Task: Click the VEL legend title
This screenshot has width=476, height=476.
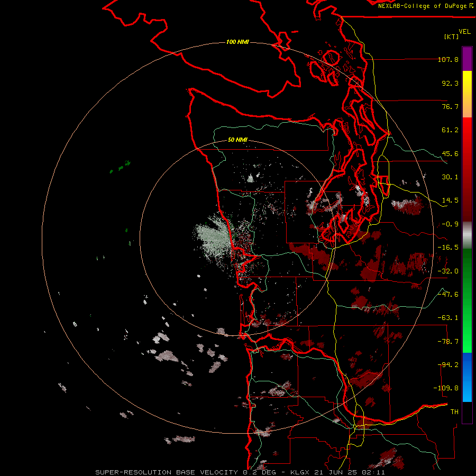Action: coord(464,32)
